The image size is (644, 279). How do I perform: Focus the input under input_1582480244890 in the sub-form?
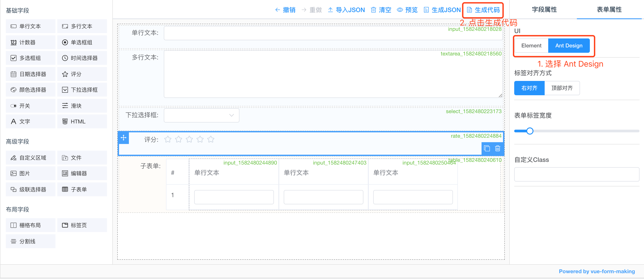(x=234, y=197)
